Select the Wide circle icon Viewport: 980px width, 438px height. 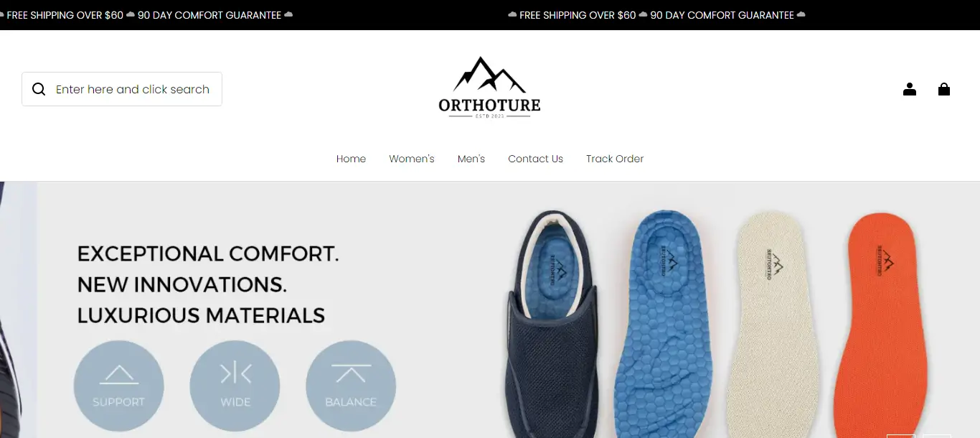click(235, 386)
